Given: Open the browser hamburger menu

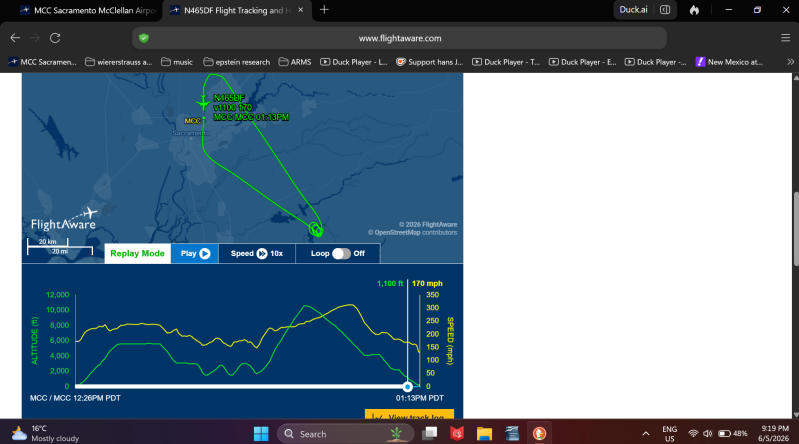Looking at the screenshot, I should click(x=785, y=38).
